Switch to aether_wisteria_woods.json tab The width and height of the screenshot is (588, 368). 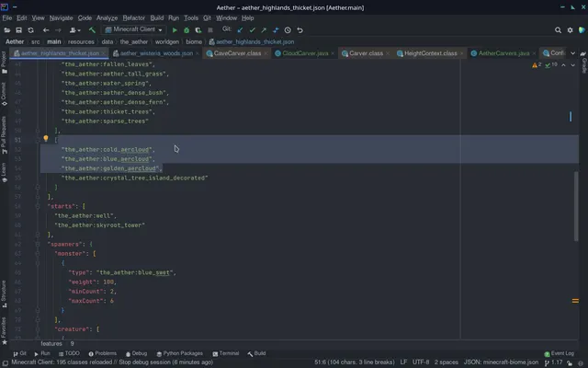pos(156,53)
